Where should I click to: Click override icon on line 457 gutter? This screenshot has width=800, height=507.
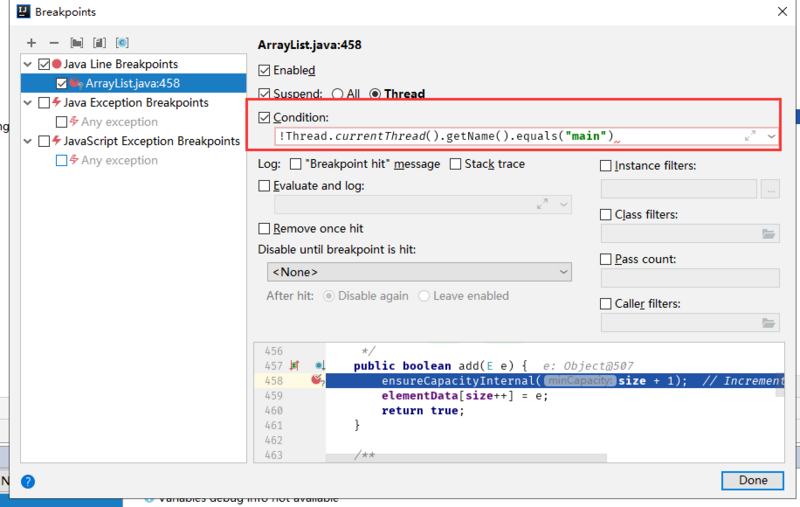coord(294,365)
